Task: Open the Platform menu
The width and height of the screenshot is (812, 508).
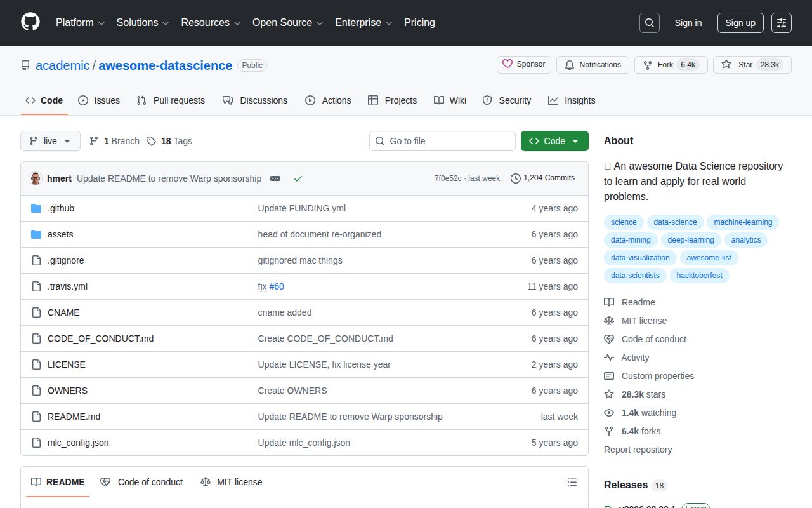Action: click(x=79, y=23)
